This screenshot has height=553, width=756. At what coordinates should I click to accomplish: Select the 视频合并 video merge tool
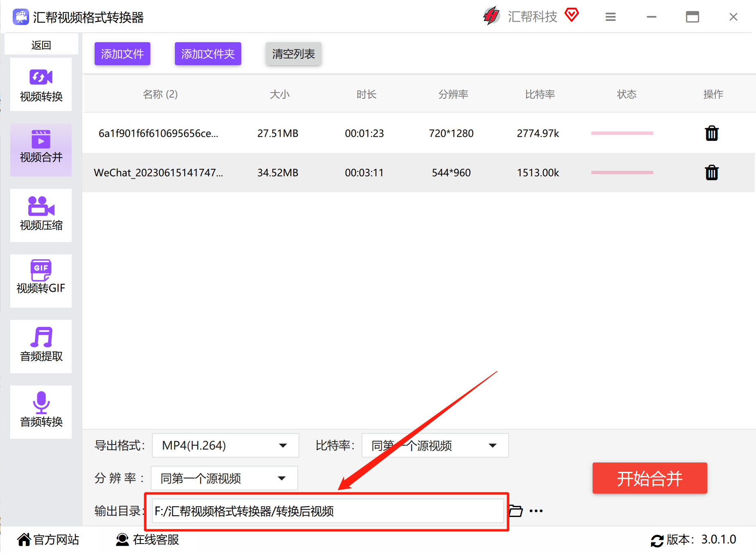click(x=41, y=150)
